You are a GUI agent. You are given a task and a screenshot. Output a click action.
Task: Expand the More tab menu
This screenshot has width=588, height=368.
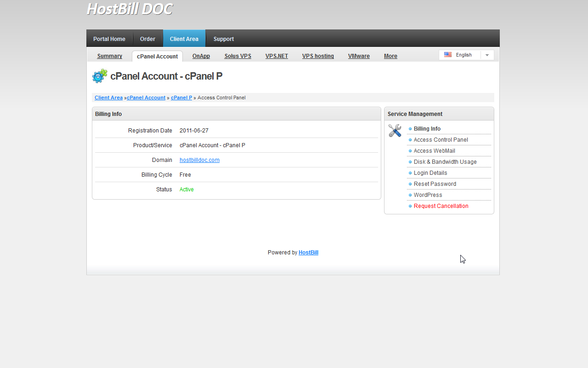[390, 56]
